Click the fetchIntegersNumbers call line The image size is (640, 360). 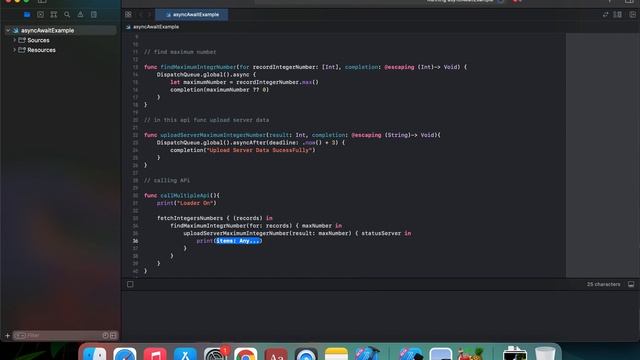click(x=215, y=218)
